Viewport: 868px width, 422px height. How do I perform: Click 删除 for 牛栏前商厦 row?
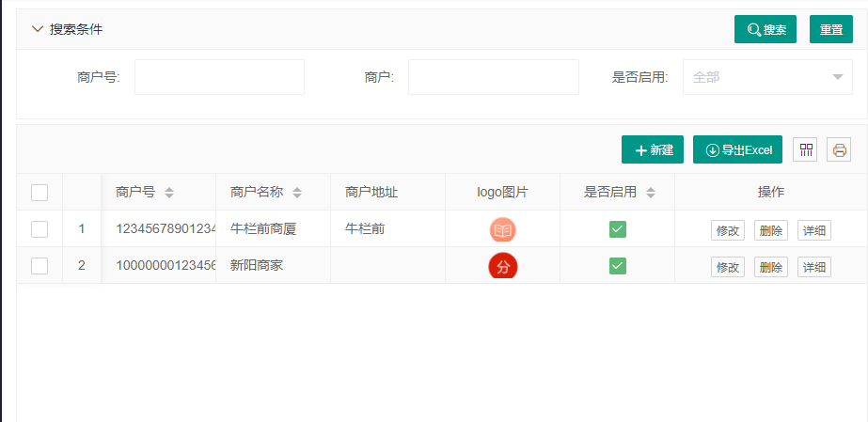tap(771, 230)
